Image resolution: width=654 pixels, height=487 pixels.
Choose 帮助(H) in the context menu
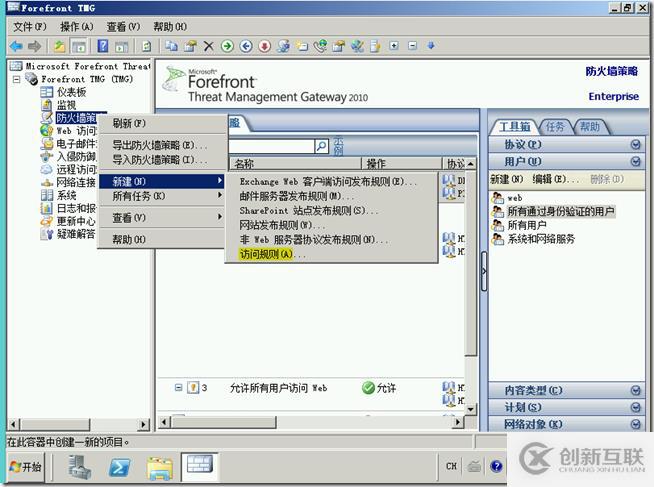tap(162, 239)
